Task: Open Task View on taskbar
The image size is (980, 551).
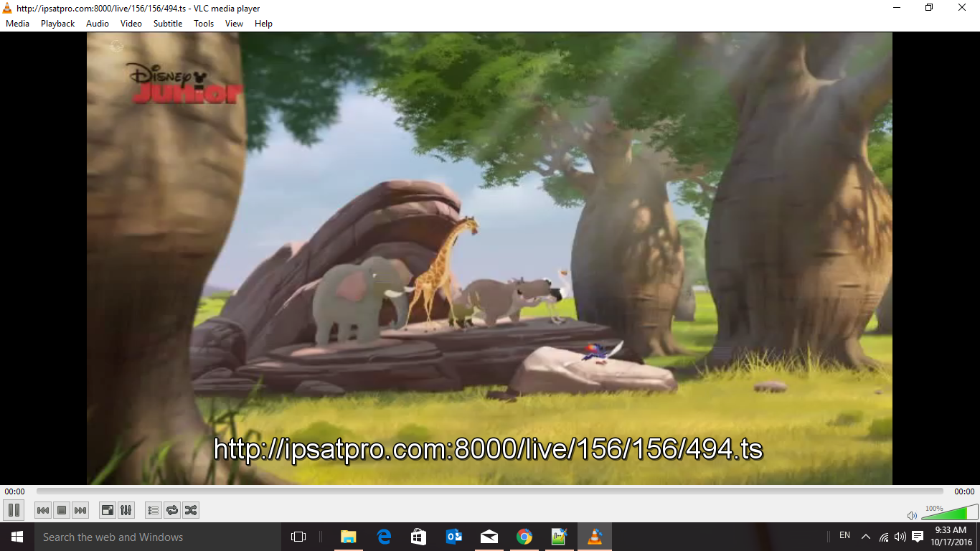Action: [x=298, y=537]
